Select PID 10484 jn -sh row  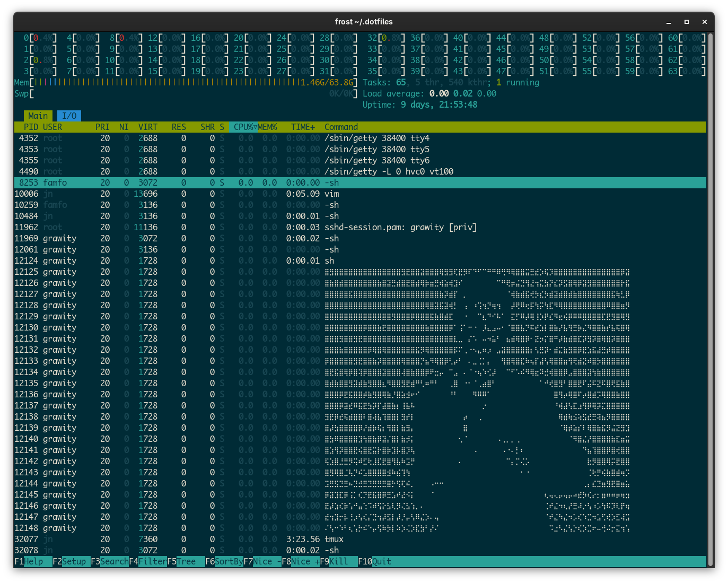tap(360, 216)
